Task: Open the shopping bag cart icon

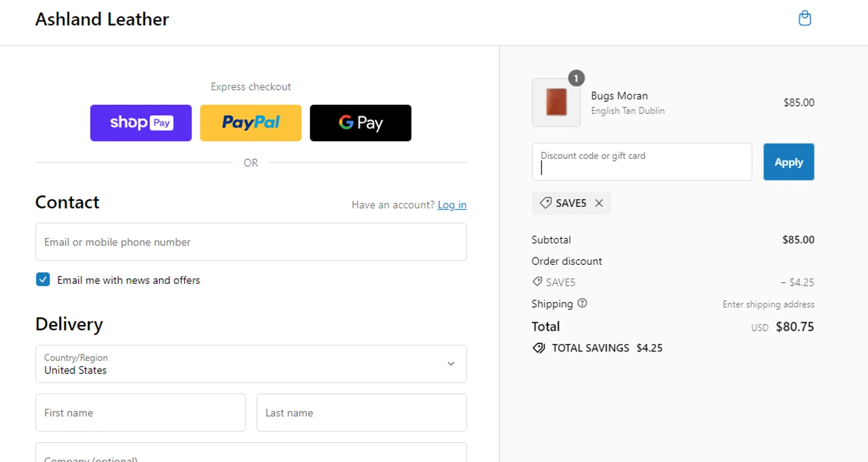Action: [804, 19]
